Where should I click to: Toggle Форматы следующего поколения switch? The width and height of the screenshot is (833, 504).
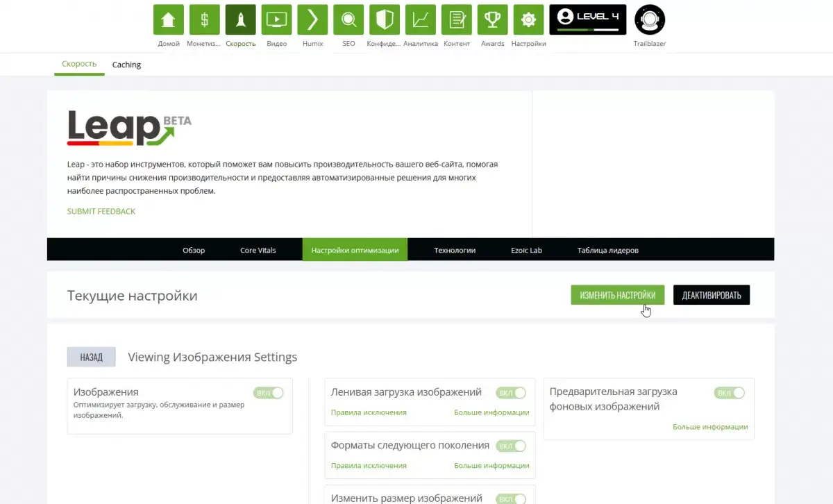pyautogui.click(x=511, y=446)
